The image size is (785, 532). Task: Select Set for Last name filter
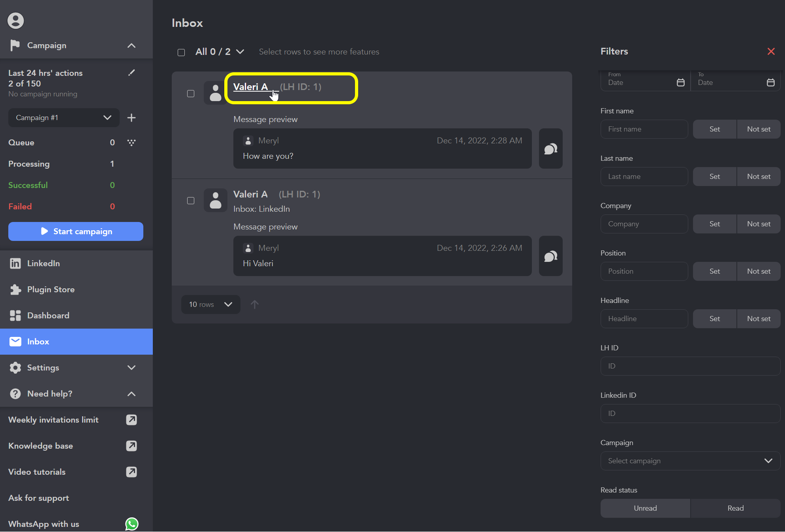coord(715,177)
